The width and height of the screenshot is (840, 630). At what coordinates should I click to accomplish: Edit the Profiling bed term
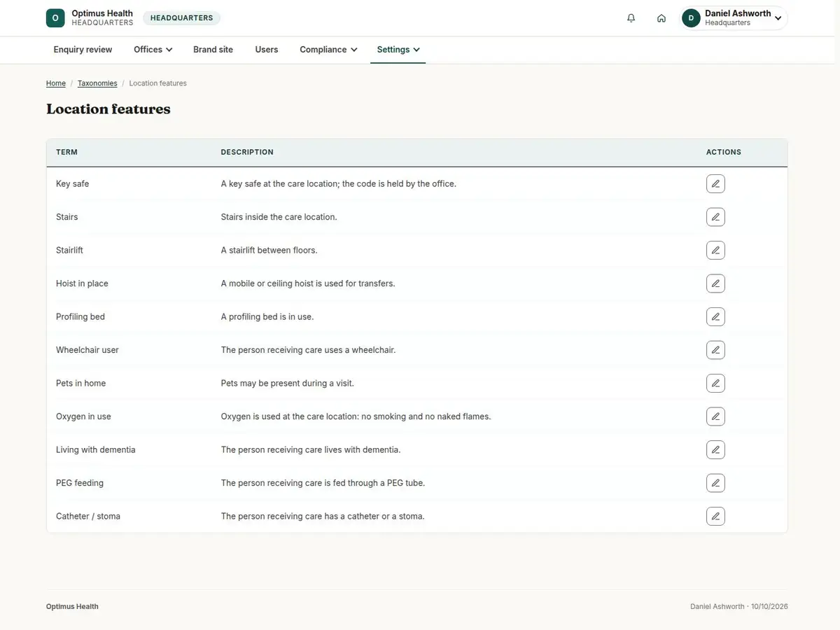click(x=715, y=317)
